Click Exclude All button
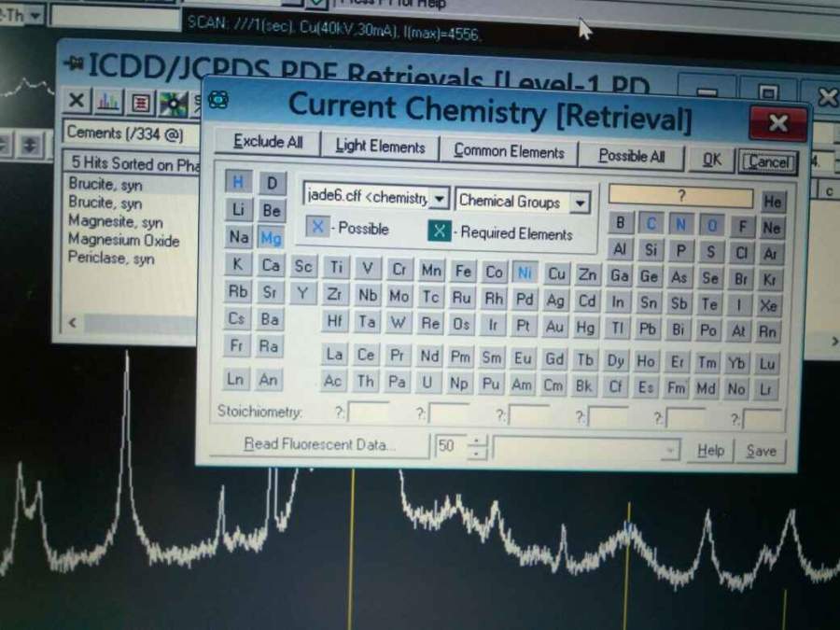 coord(268,142)
